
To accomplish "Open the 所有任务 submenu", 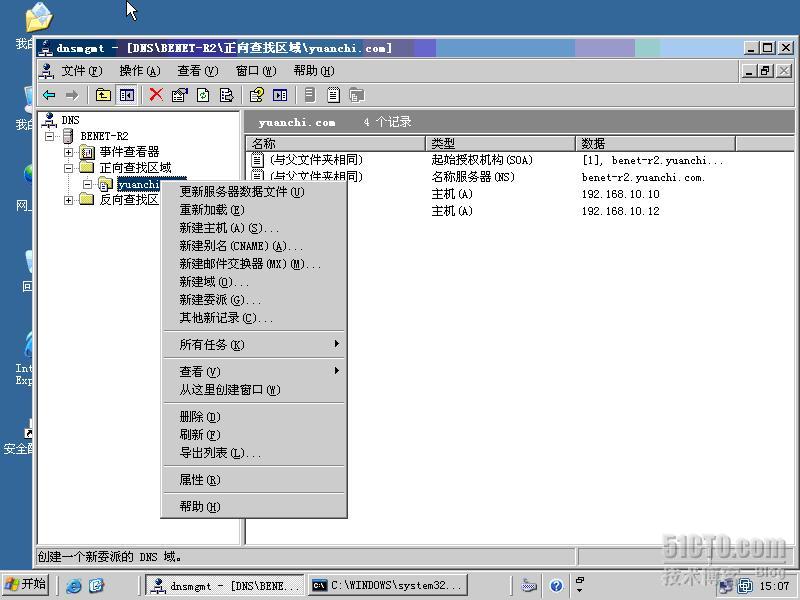I will click(x=254, y=344).
